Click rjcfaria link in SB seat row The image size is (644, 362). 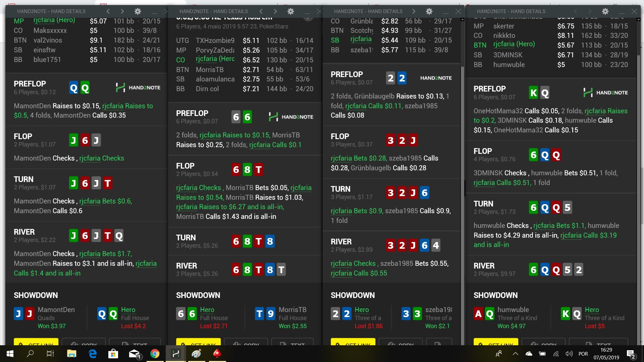(361, 39)
